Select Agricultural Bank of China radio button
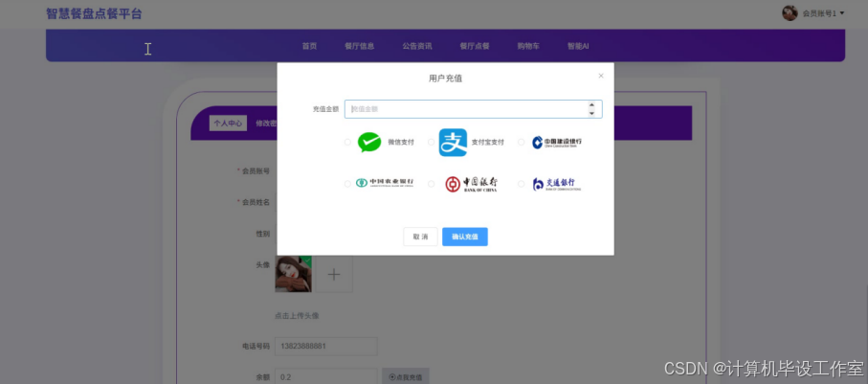Viewport: 868px width, 384px height. [x=347, y=184]
